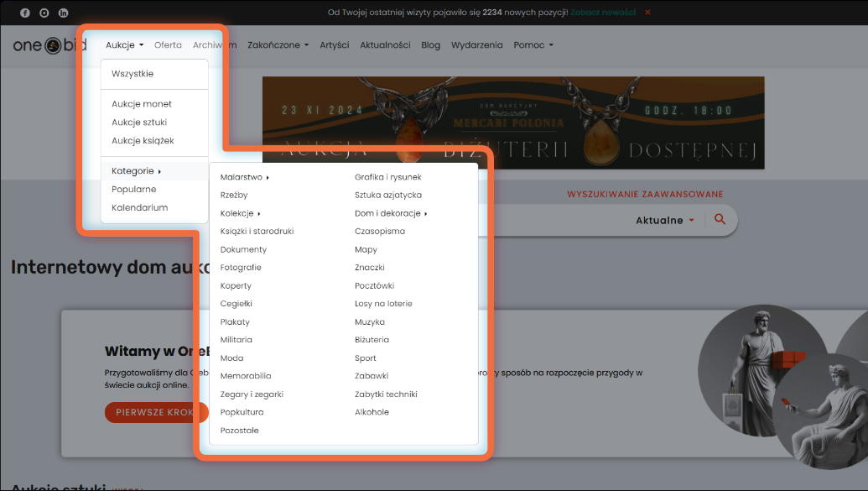Click the onebid logo
This screenshot has height=491, width=868.
49,44
